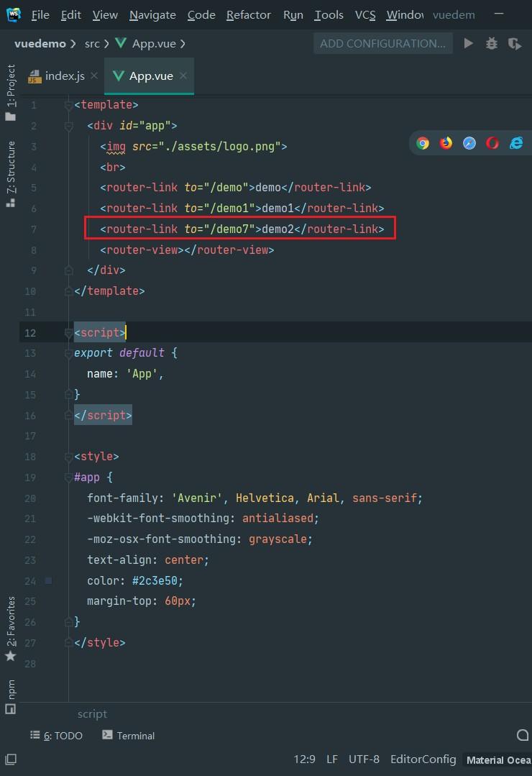Click Run with Coverage icon
This screenshot has width=532, height=776.
tap(515, 44)
